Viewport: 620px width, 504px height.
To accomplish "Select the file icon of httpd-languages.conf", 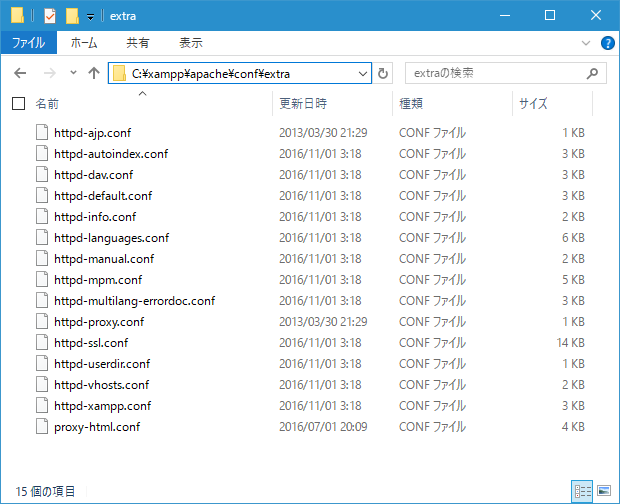I will (x=42, y=237).
